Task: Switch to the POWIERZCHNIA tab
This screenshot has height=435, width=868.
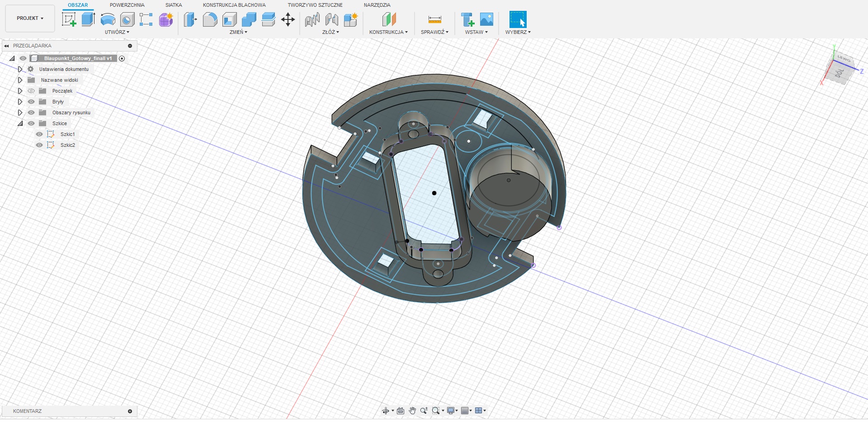Action: coord(127,5)
